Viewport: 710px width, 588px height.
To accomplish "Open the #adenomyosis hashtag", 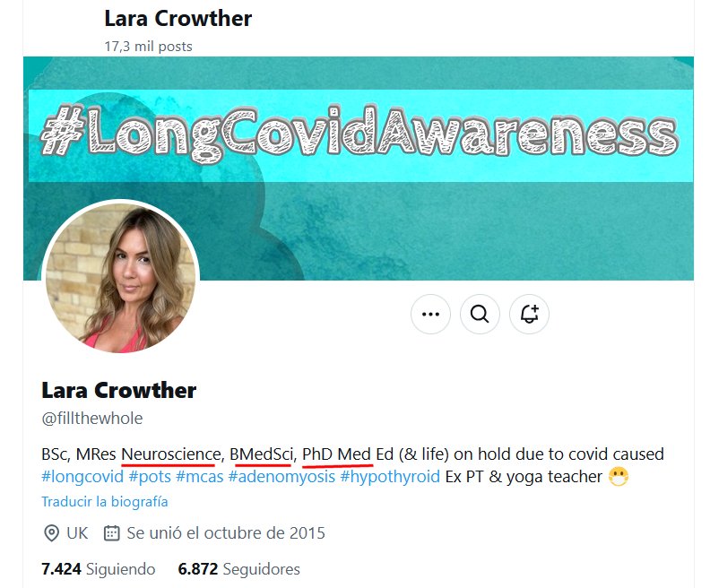I will coord(281,477).
